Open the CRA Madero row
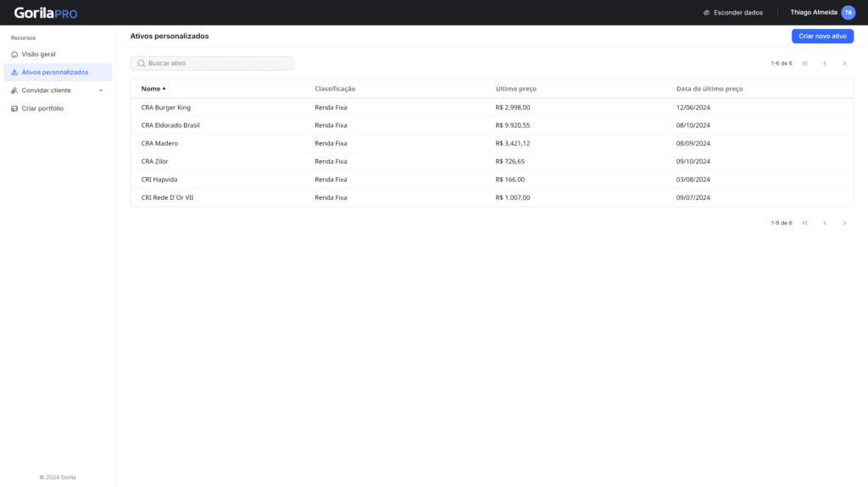868x487 pixels. (492, 143)
